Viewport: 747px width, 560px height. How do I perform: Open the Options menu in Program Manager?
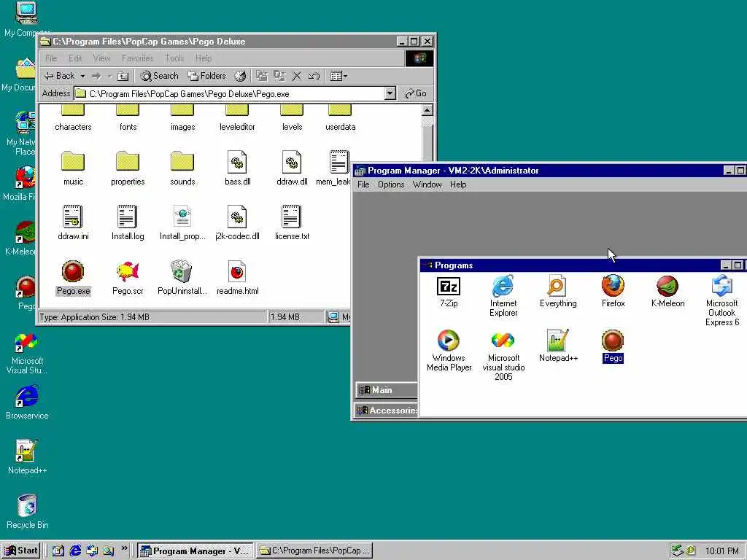(x=391, y=184)
